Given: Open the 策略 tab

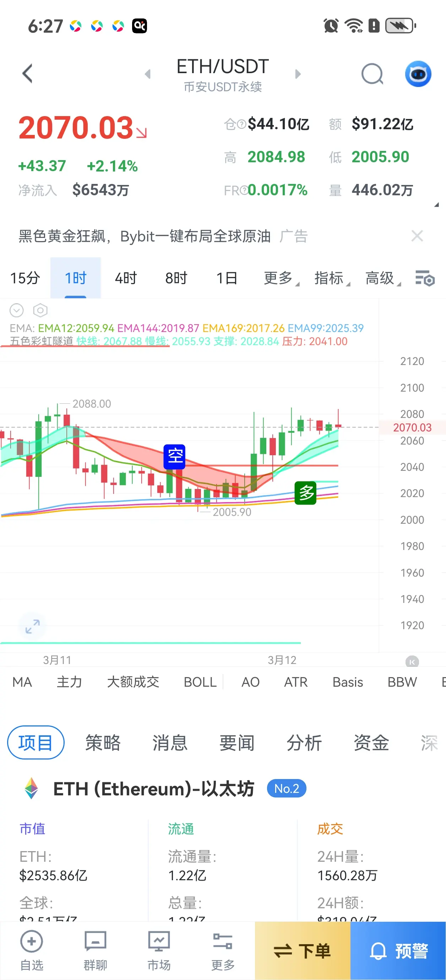Looking at the screenshot, I should pyautogui.click(x=103, y=742).
